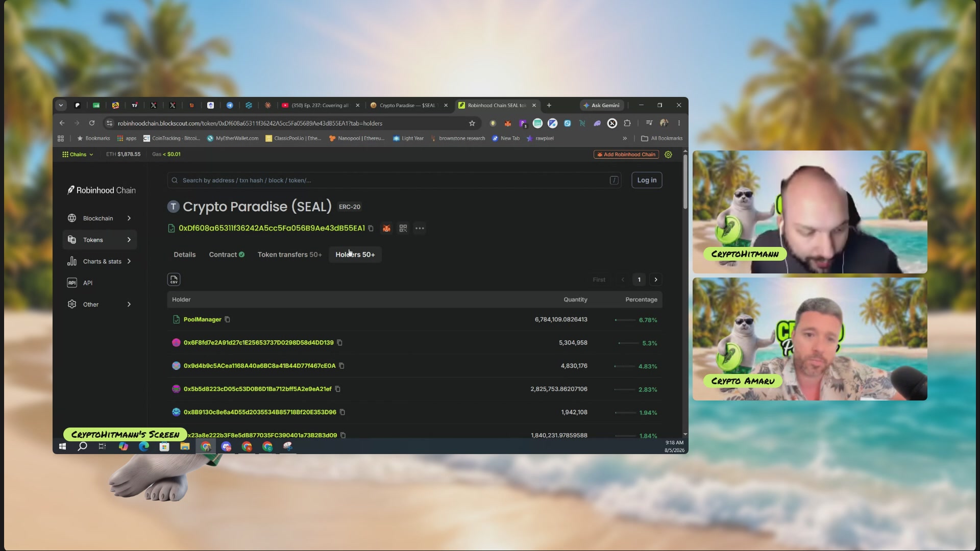
Task: Open browser extensions puzzle icon
Action: 627,123
